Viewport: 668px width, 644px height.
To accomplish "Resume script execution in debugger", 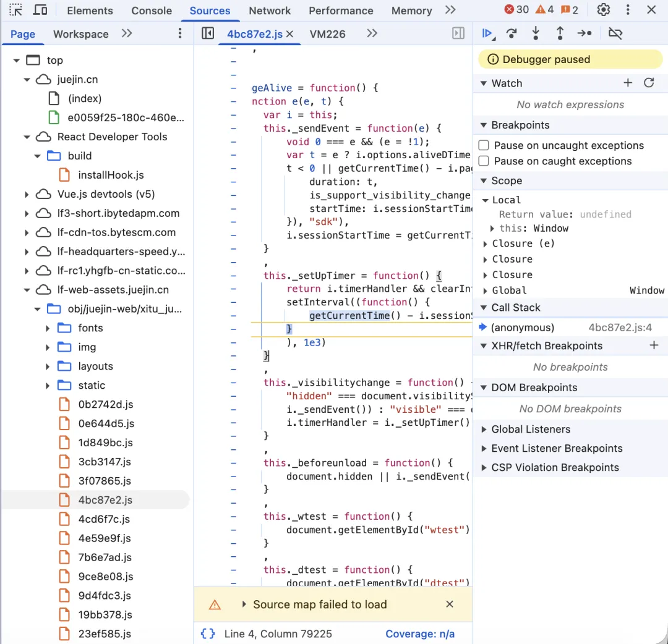I will (x=487, y=34).
